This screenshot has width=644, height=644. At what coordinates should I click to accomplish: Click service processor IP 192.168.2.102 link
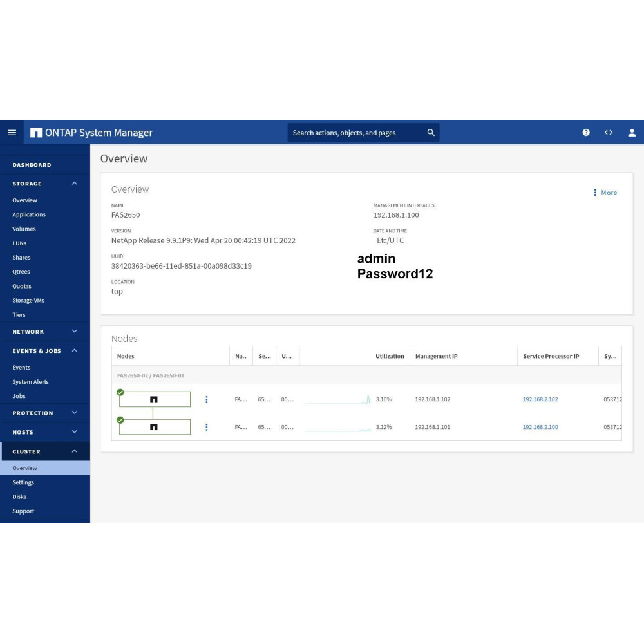540,399
